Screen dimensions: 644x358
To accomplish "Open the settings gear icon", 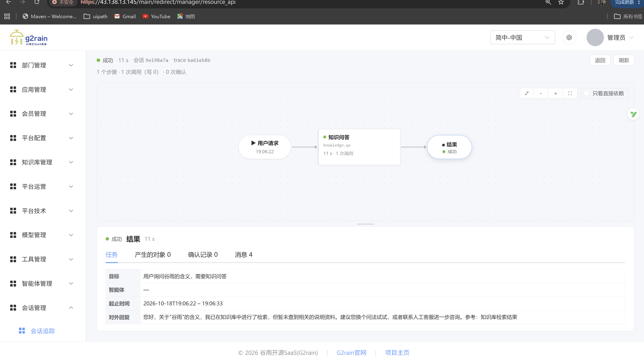I will point(569,38).
